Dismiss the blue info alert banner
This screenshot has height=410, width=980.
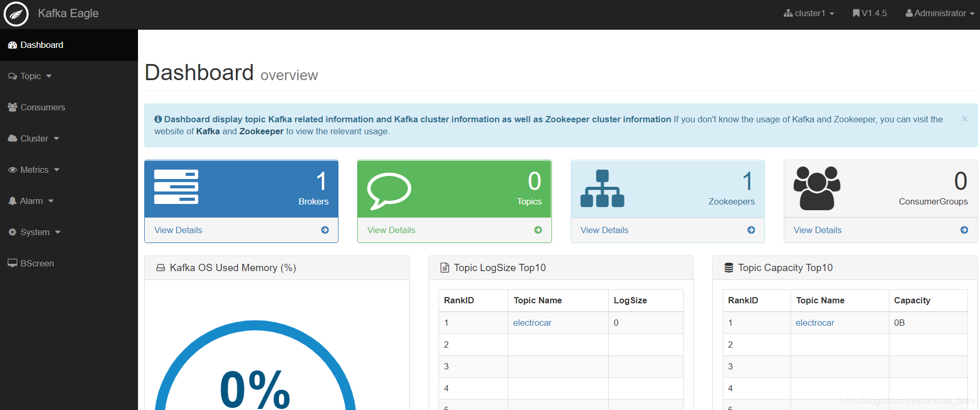click(x=964, y=119)
